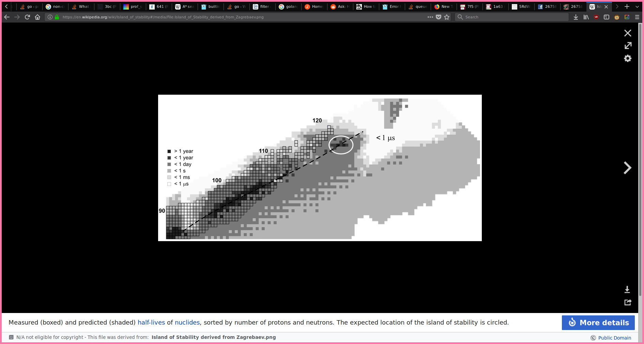Screen dimensions: 644x344
Task: Open Firefox hamburger menu
Action: coord(637,17)
